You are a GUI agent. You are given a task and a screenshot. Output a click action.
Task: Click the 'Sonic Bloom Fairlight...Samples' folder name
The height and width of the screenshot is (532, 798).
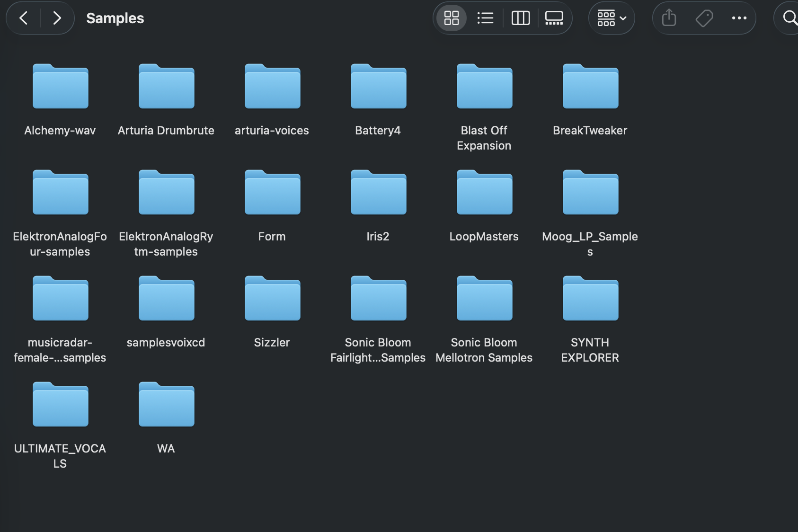pos(378,350)
